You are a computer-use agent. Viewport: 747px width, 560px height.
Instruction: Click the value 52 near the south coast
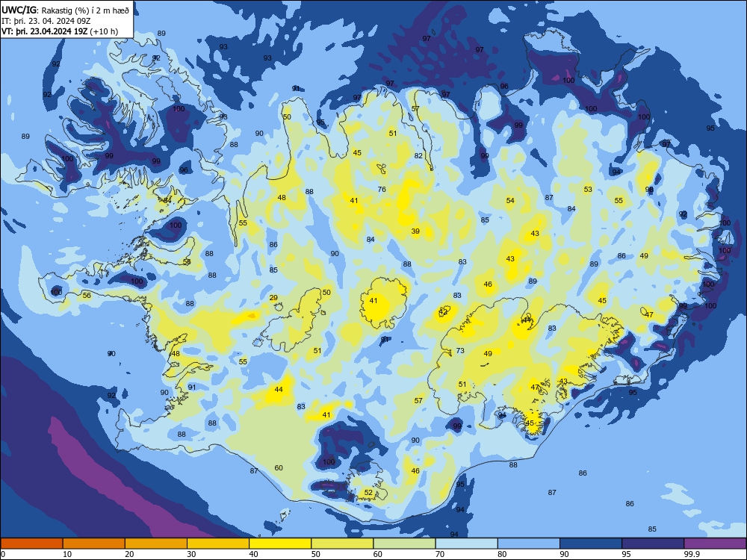pyautogui.click(x=368, y=493)
